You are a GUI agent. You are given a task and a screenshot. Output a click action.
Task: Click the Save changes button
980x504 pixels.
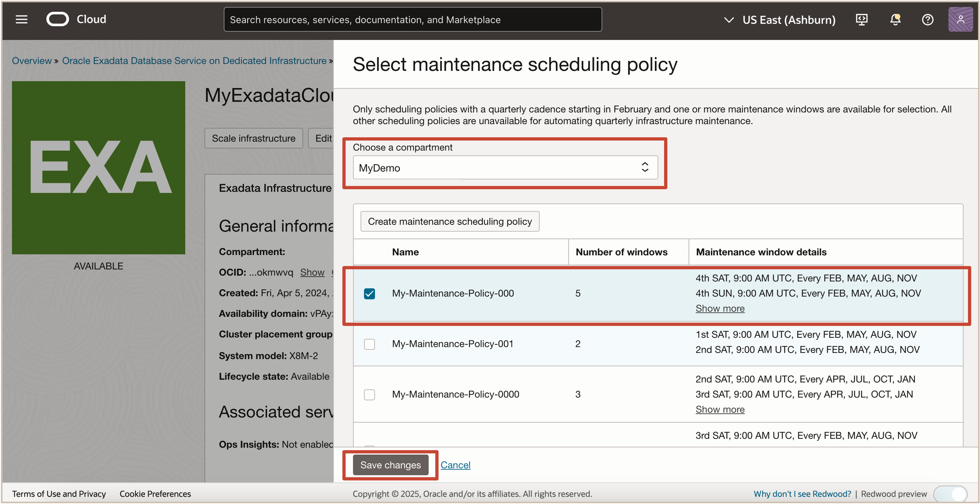coord(390,465)
